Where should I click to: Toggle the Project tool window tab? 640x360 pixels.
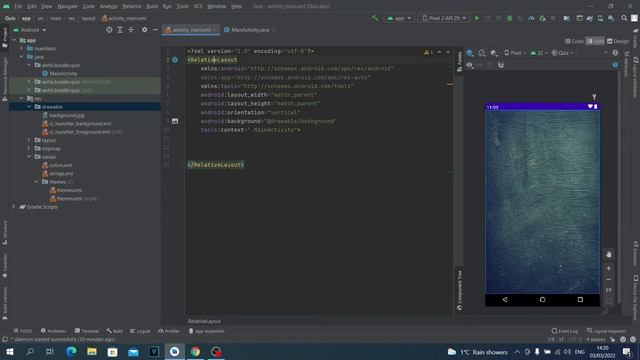[4, 37]
